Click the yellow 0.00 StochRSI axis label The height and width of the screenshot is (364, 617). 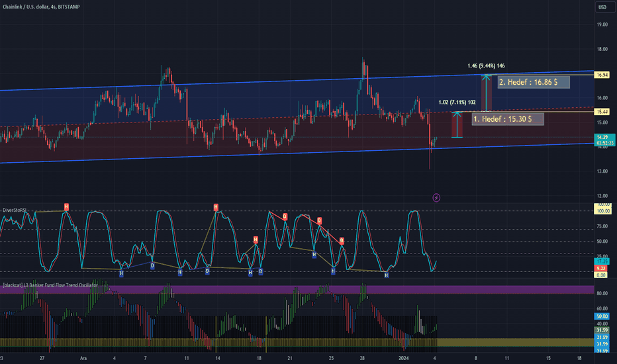click(x=601, y=275)
